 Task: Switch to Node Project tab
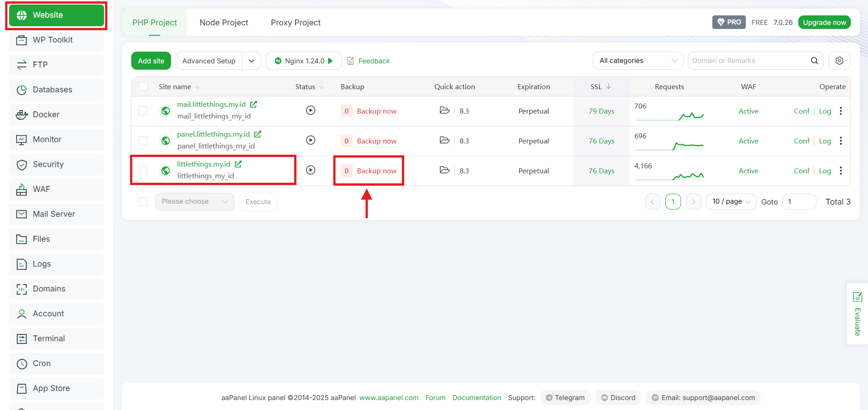pyautogui.click(x=224, y=23)
